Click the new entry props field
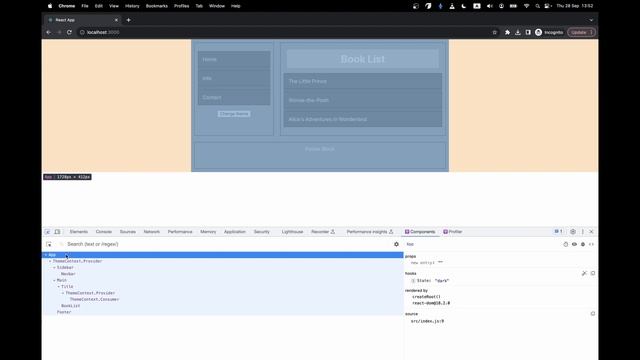This screenshot has height=360, width=640. coord(422,263)
